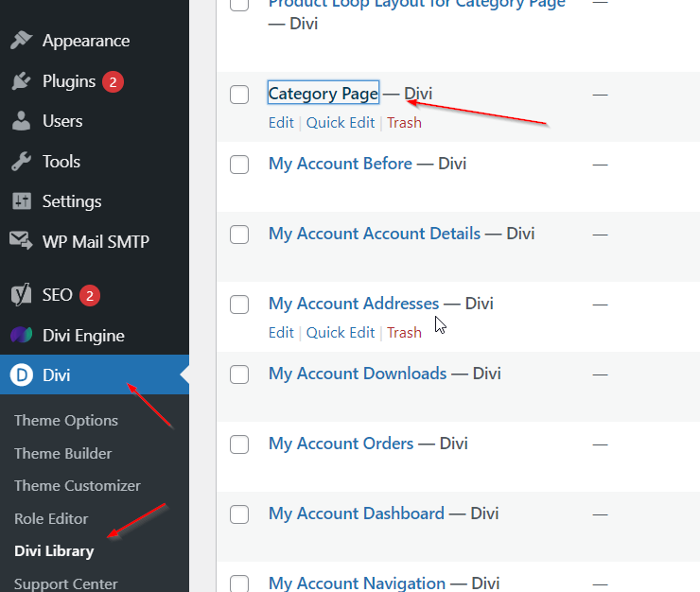This screenshot has height=592, width=700.
Task: Click the Tools wrench icon
Action: point(21,162)
